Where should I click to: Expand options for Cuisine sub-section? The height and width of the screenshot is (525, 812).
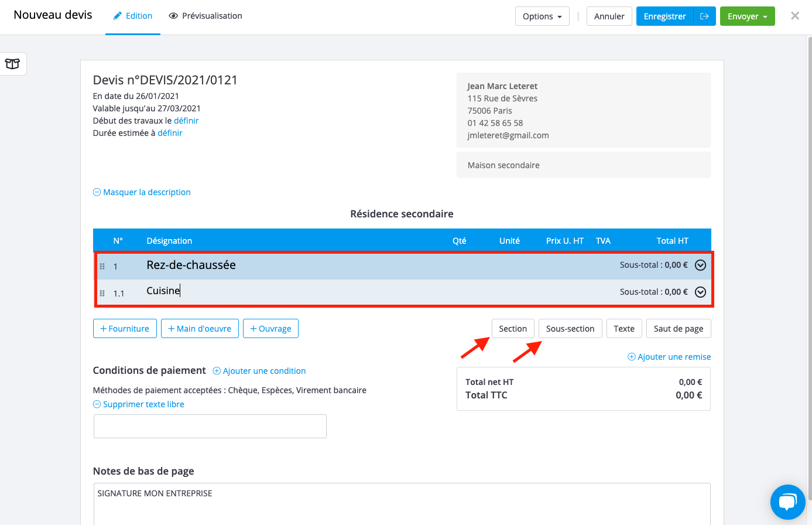click(x=700, y=292)
